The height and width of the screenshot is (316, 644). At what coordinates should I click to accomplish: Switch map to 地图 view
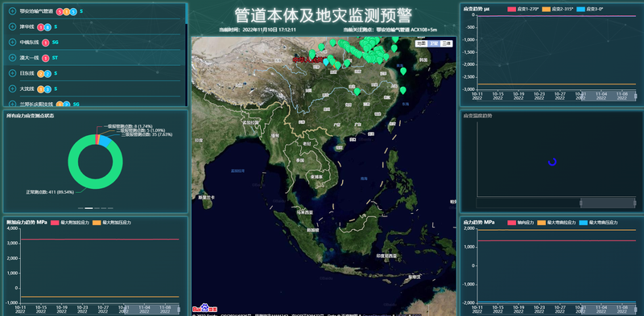point(421,43)
